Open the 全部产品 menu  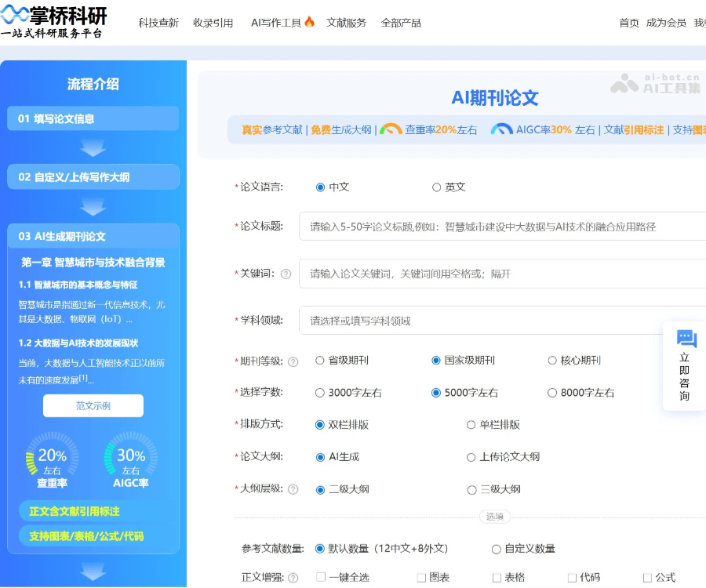coord(402,22)
